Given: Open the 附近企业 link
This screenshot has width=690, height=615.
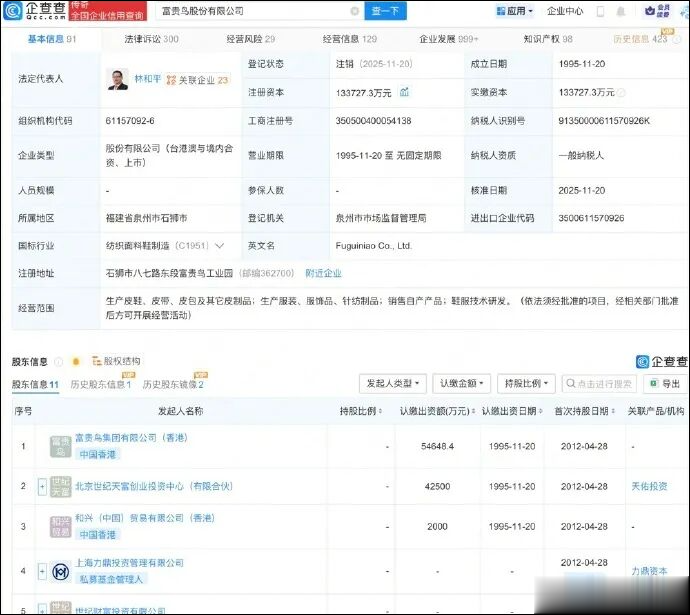Looking at the screenshot, I should click(x=323, y=273).
